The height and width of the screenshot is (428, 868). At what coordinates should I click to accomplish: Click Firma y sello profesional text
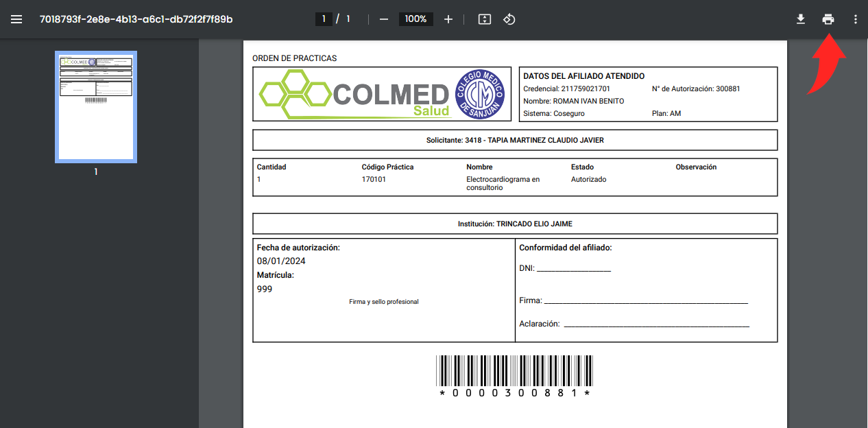(x=383, y=302)
